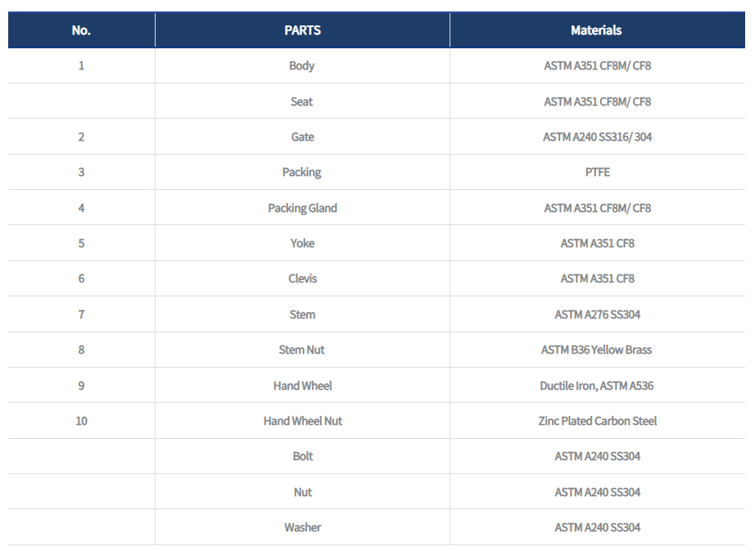Image resolution: width=755 pixels, height=560 pixels.
Task: Click "Zinc Plated Carbon Steel" text
Action: tap(597, 421)
